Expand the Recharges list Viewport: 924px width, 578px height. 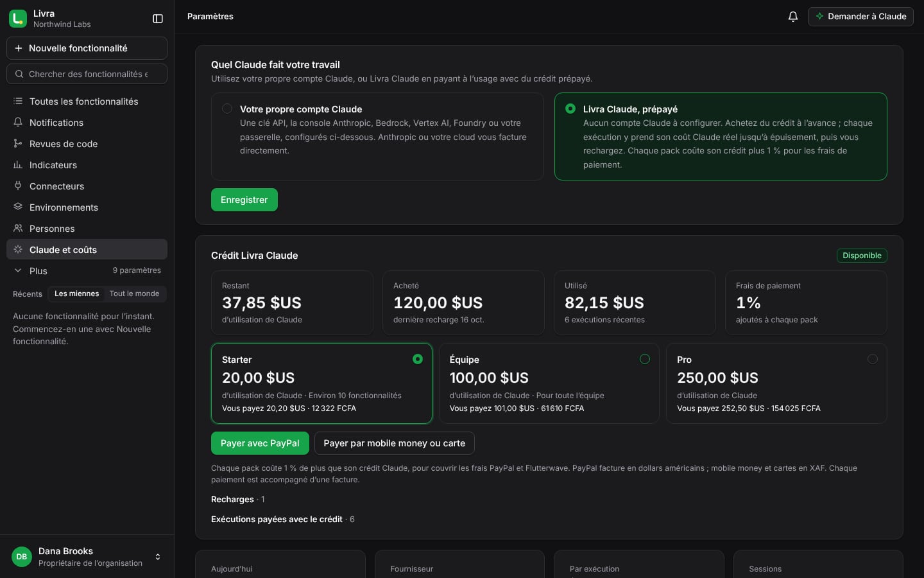[238, 500]
